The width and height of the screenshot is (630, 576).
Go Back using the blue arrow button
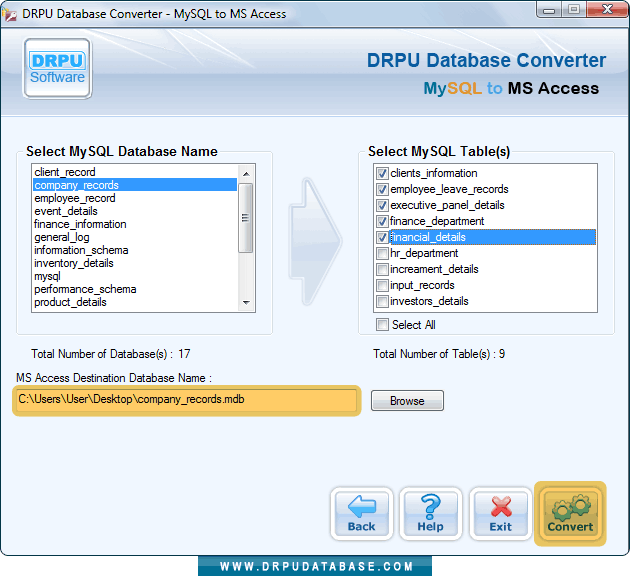click(362, 514)
